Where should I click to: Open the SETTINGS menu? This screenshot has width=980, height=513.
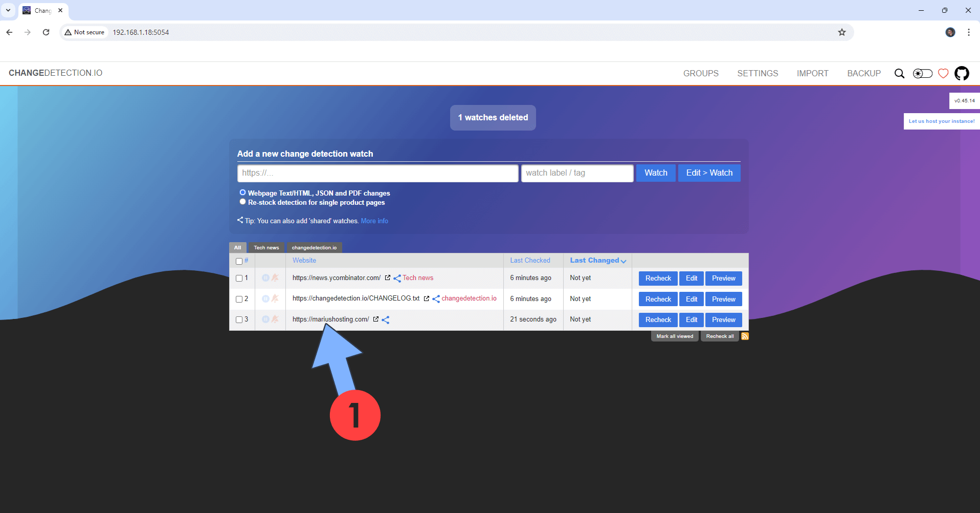coord(758,73)
